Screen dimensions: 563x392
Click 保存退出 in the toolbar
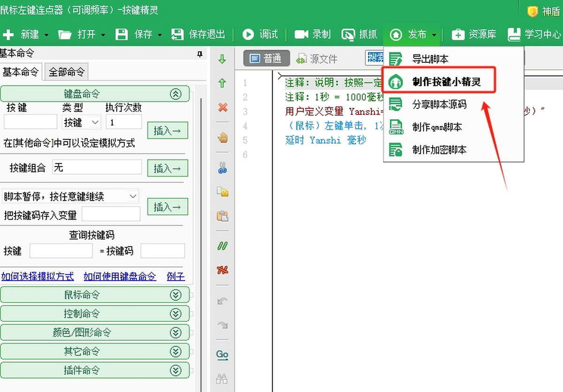point(198,34)
